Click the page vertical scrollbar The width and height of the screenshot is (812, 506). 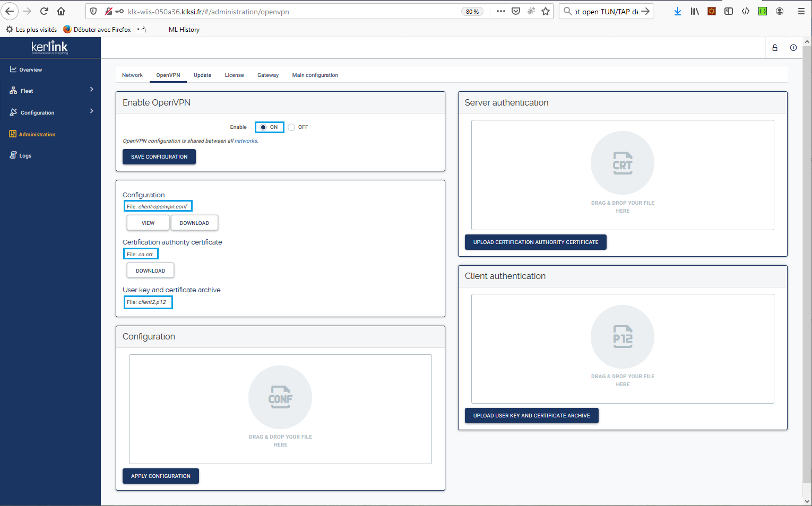807,265
